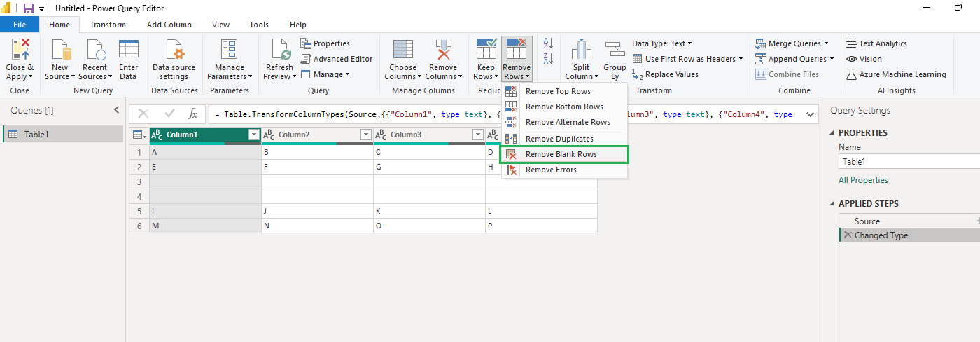Click the table corner menu icon
This screenshot has height=342, width=980.
click(x=139, y=135)
